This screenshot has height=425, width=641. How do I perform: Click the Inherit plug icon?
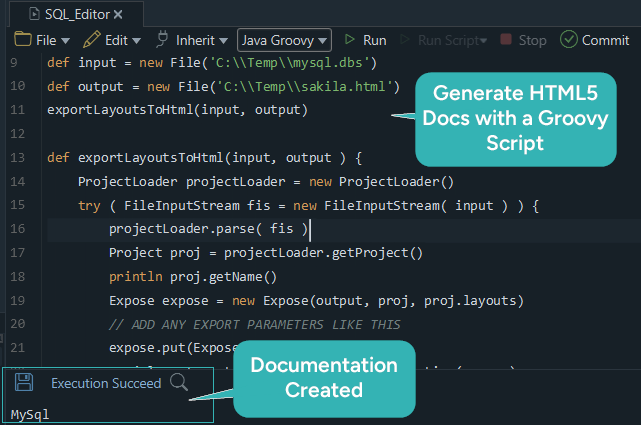162,39
